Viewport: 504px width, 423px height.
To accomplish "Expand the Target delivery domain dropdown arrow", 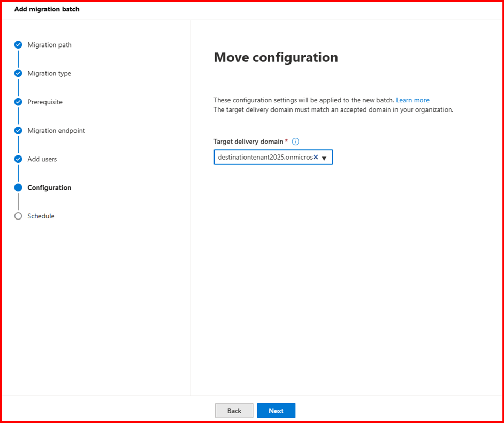I will [x=324, y=158].
